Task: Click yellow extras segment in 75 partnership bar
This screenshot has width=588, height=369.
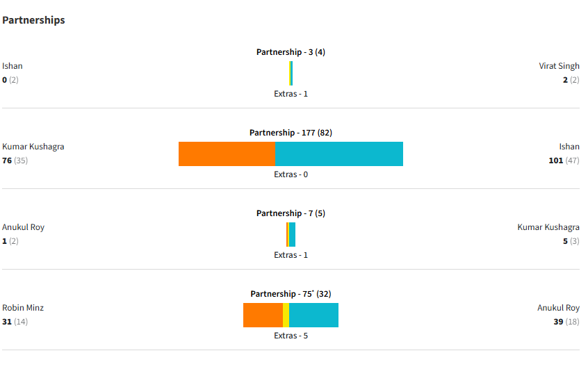Action: [x=286, y=315]
